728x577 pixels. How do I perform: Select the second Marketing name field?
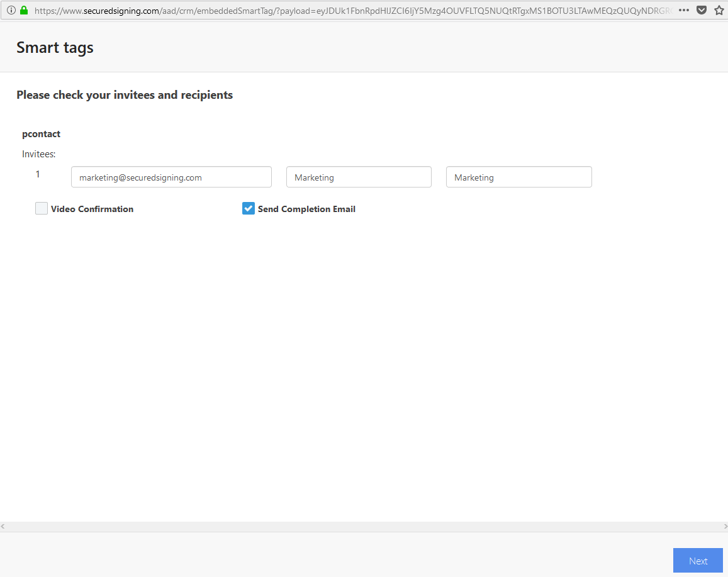click(518, 177)
